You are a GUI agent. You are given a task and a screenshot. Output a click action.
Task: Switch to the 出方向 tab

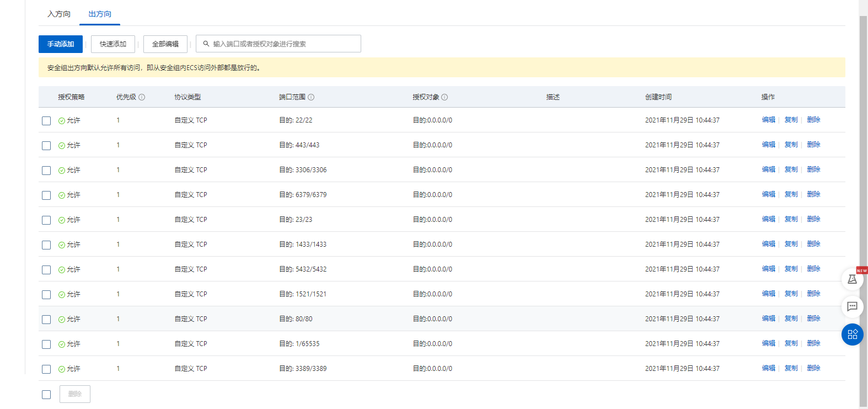(100, 14)
